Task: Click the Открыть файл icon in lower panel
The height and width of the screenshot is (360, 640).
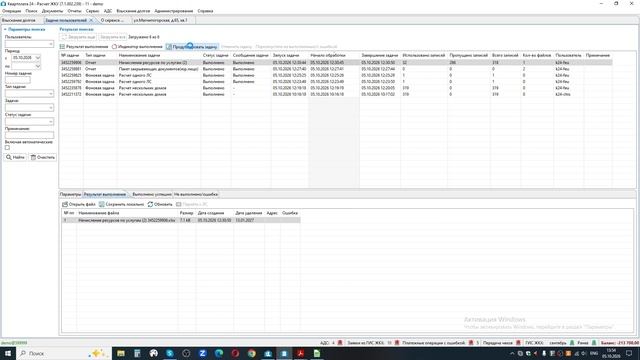Action: tap(64, 204)
